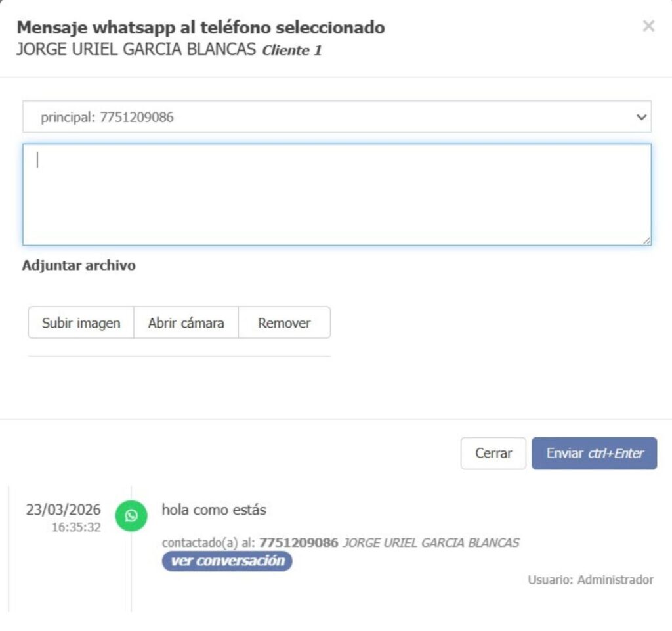
Task: Click the bold contacted number 7751209086
Action: point(299,543)
